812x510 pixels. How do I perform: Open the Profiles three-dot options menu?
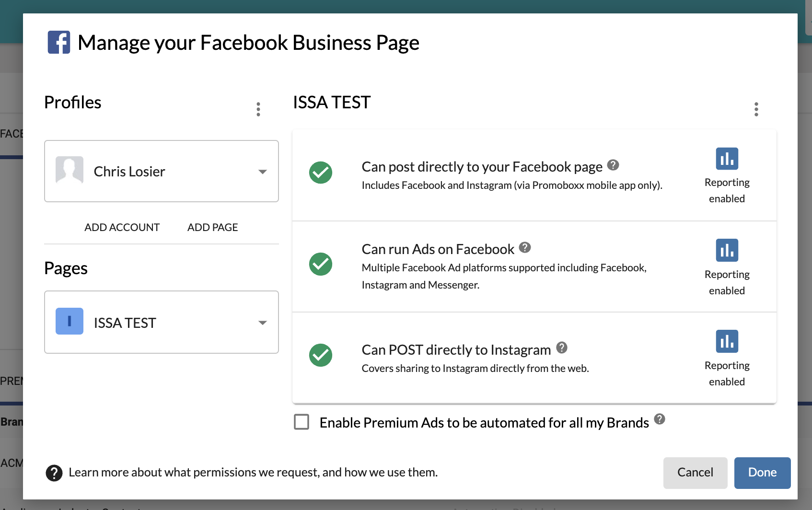pos(258,109)
